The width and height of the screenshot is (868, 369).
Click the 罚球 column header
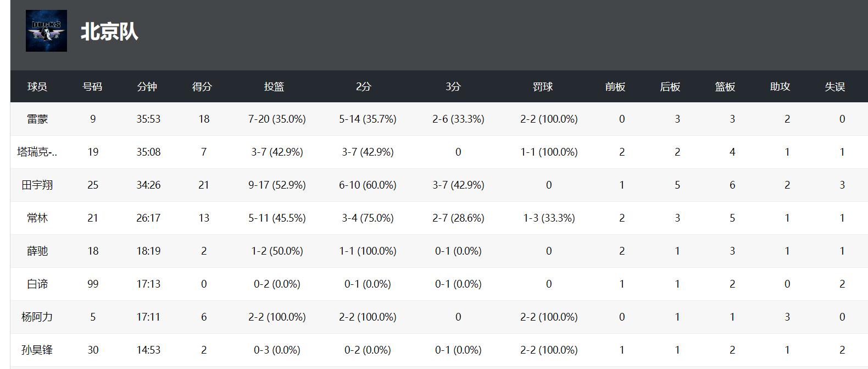point(543,87)
